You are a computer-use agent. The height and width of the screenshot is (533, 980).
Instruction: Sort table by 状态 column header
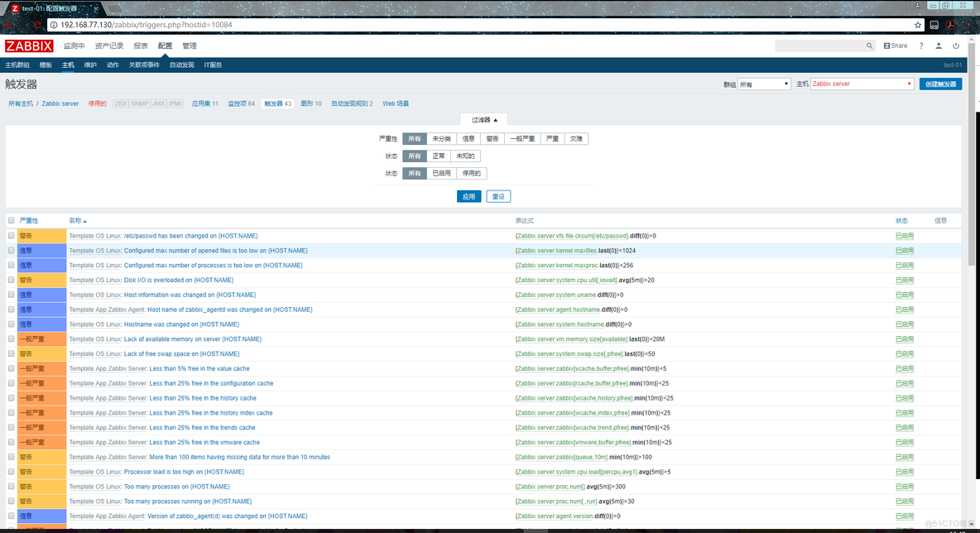pos(901,221)
